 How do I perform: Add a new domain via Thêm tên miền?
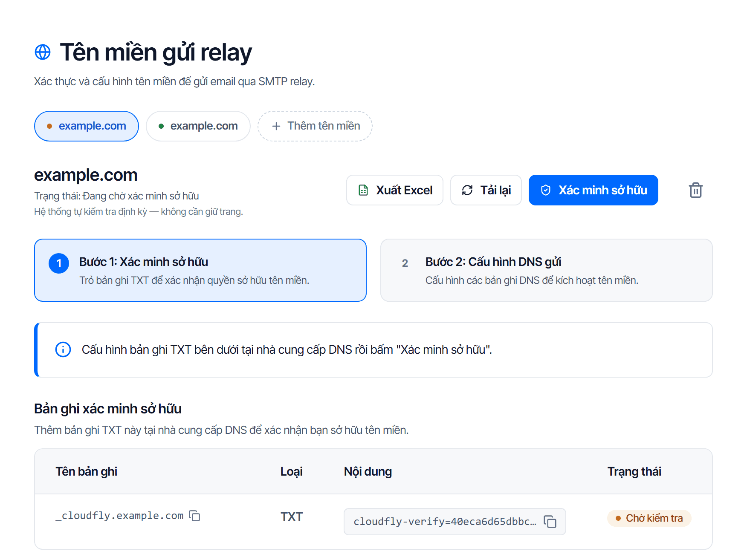pyautogui.click(x=315, y=126)
